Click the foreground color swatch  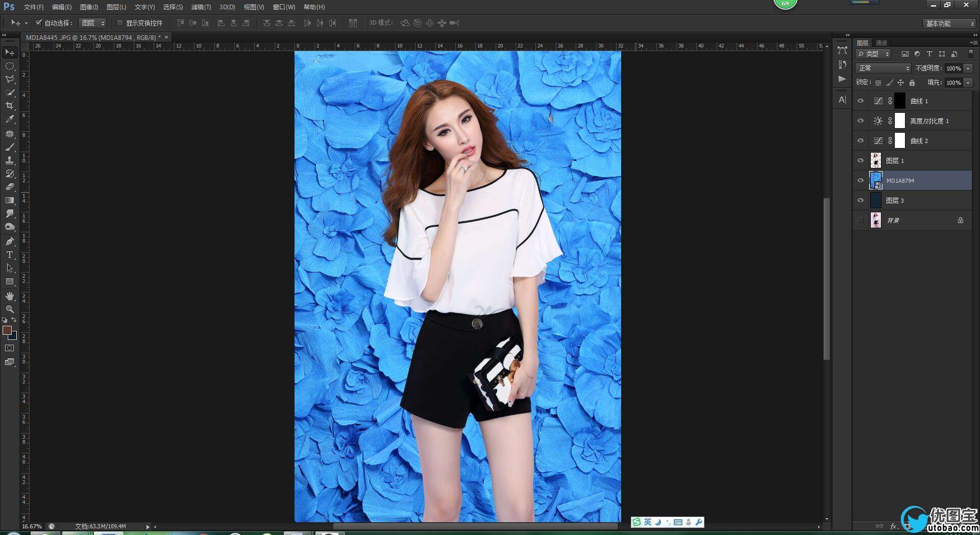point(7,330)
